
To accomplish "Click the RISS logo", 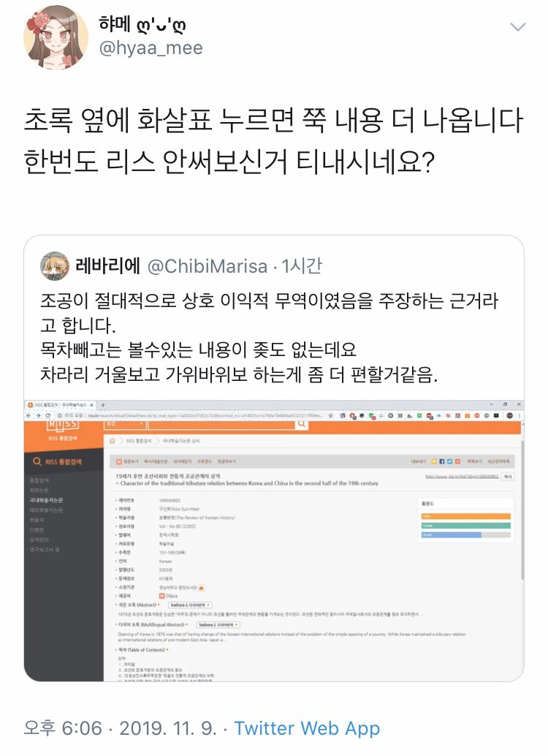I will point(63,424).
